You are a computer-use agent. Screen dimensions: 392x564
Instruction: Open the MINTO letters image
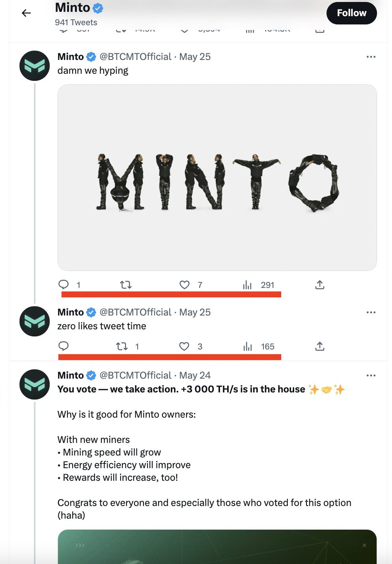[217, 177]
